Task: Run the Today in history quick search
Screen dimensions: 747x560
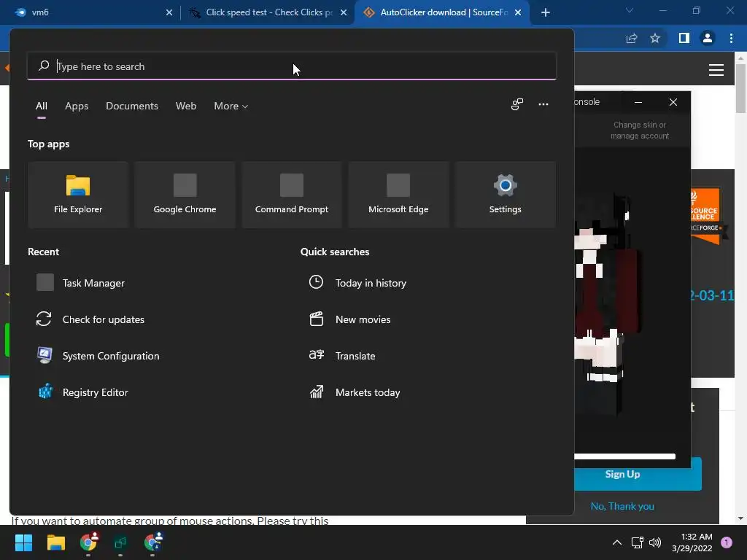Action: tap(357, 283)
